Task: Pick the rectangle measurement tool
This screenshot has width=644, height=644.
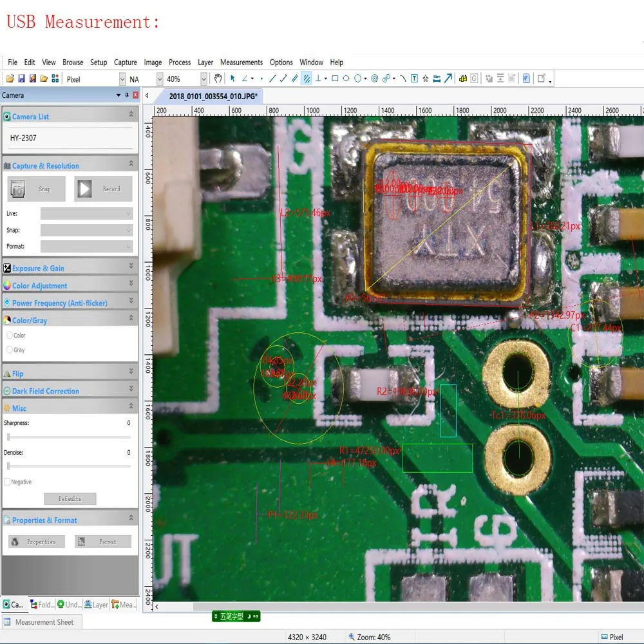Action: pyautogui.click(x=335, y=79)
